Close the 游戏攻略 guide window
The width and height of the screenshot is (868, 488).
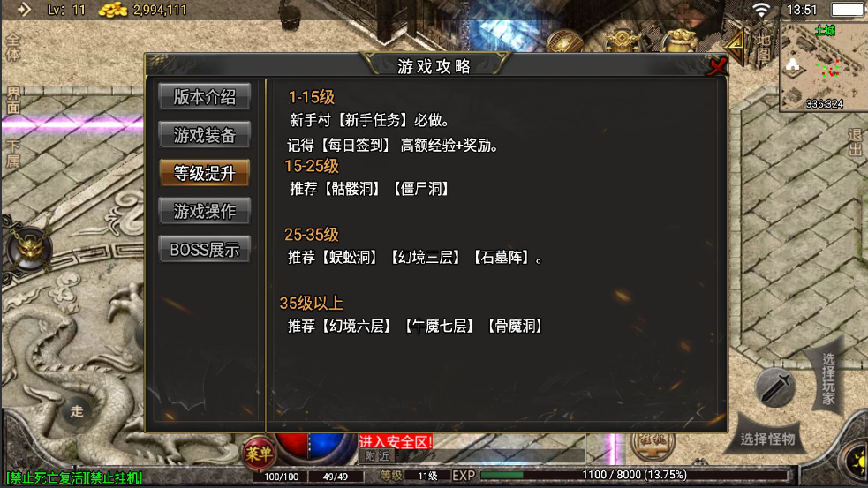point(717,67)
